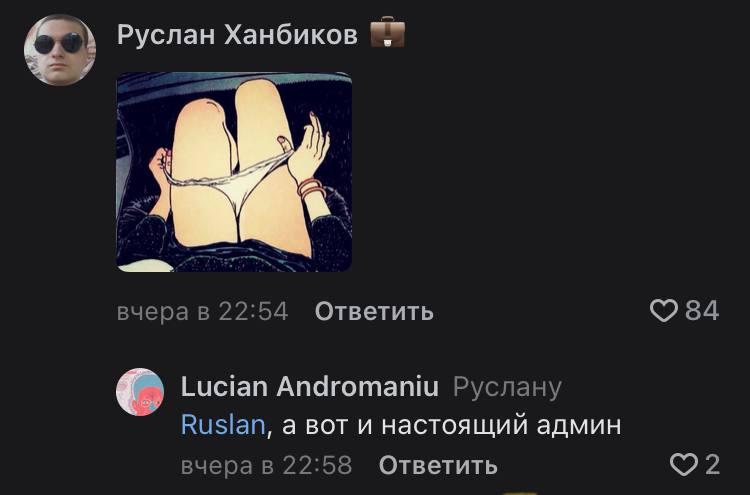Open the profile of Lucian Andromaniu by name
The image size is (750, 495).
[x=309, y=386]
